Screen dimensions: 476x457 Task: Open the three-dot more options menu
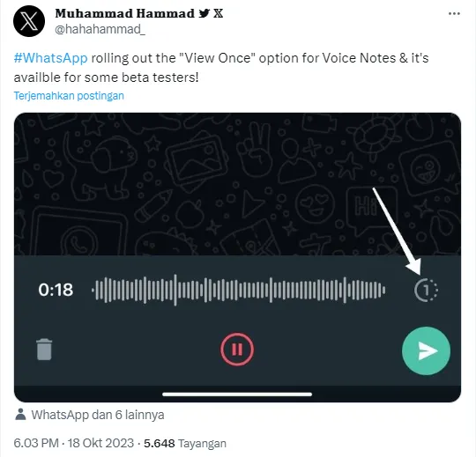(454, 13)
